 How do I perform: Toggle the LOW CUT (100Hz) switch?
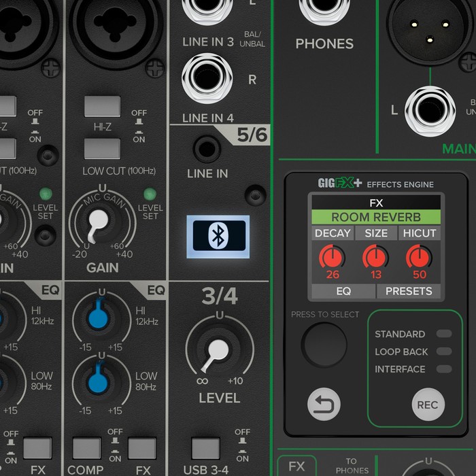point(102,149)
